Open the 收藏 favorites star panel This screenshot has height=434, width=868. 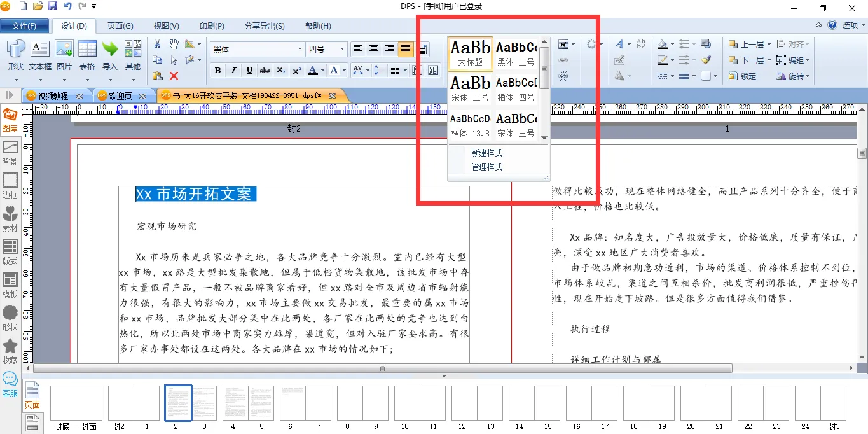coord(10,351)
